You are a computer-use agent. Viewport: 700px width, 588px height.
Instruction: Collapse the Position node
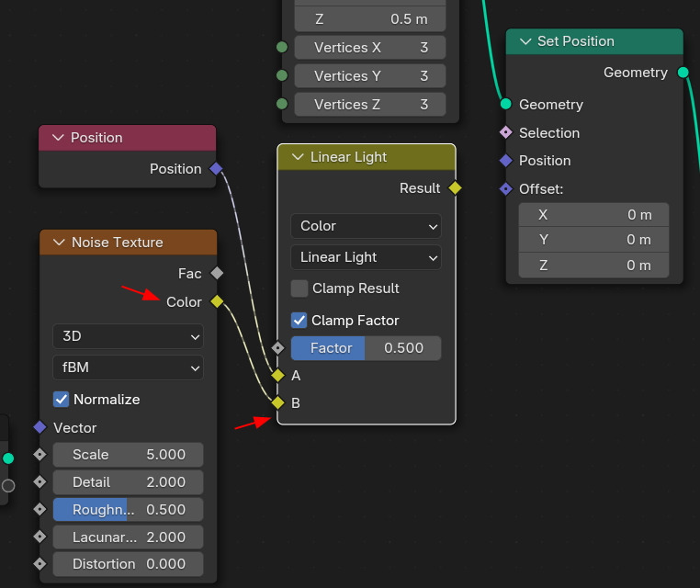click(58, 138)
